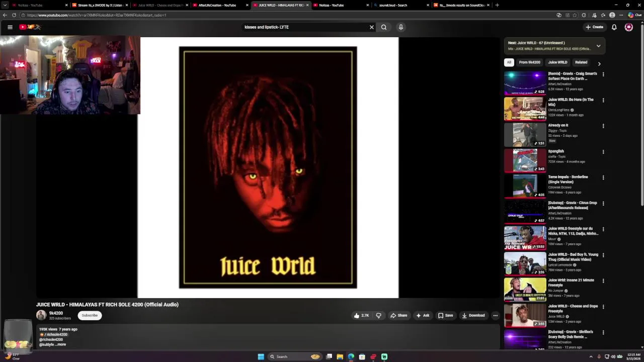This screenshot has height=362, width=644.
Task: Save the video to a playlist
Action: click(x=446, y=316)
